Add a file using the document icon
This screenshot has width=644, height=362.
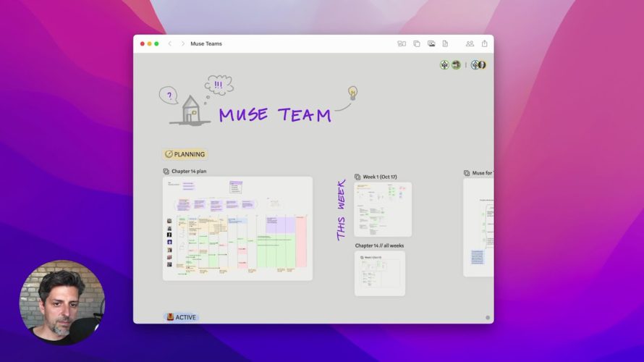(445, 43)
